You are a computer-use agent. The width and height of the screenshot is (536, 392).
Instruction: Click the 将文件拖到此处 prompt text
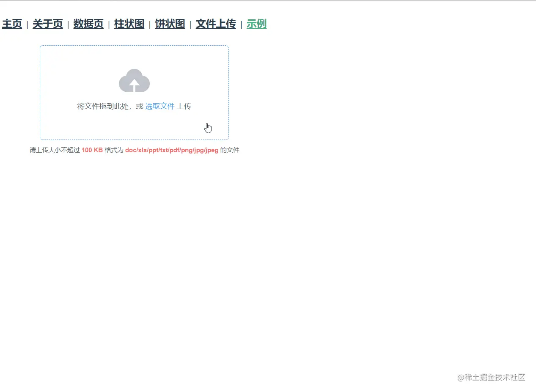click(x=105, y=106)
